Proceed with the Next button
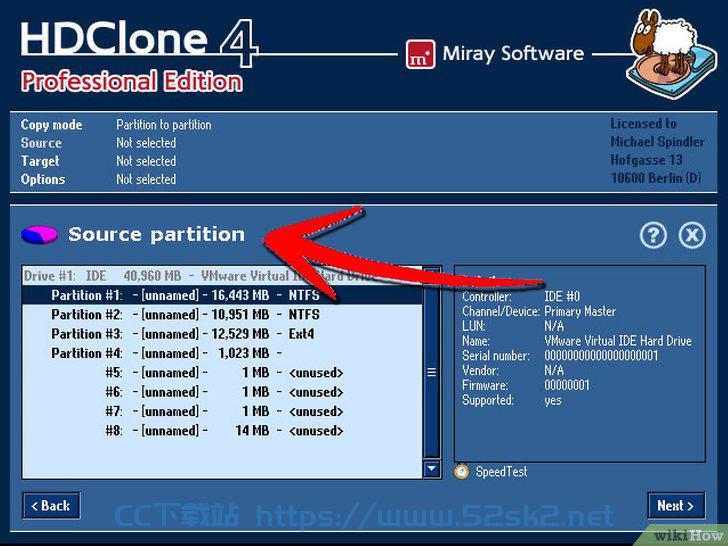The height and width of the screenshot is (546, 728). click(x=676, y=505)
